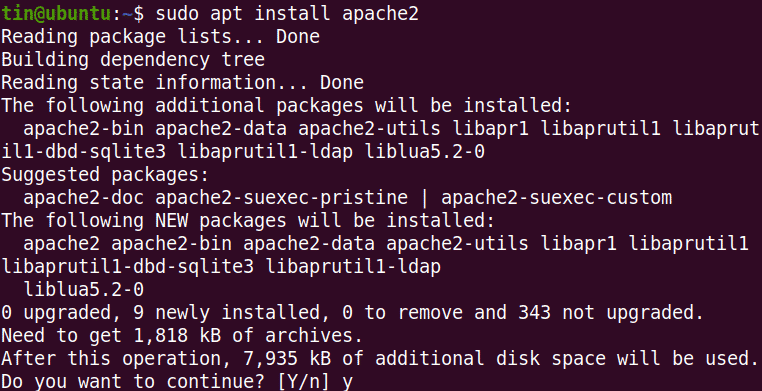Image resolution: width=762 pixels, height=391 pixels.
Task: Click the tin@ubuntu prompt text
Action: [x=55, y=14]
